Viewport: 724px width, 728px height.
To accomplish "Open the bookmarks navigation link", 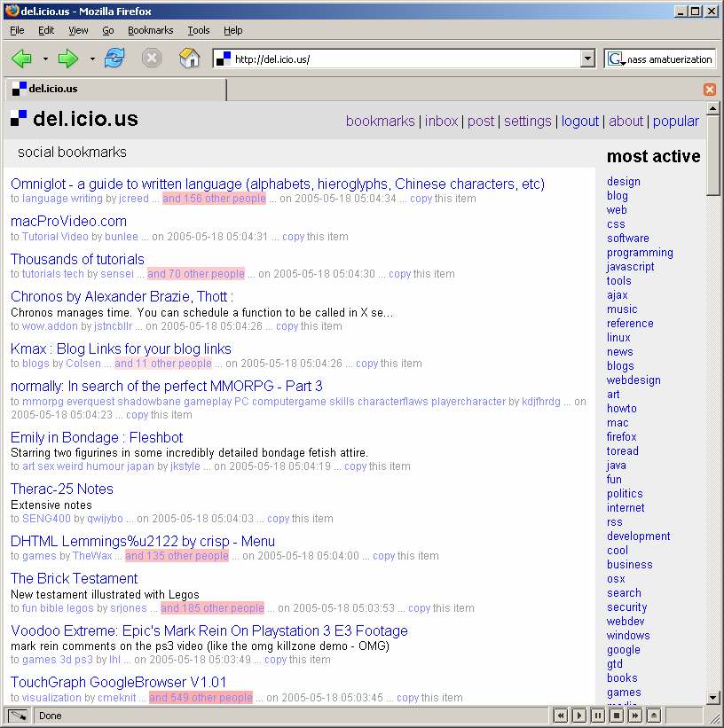I will point(380,121).
